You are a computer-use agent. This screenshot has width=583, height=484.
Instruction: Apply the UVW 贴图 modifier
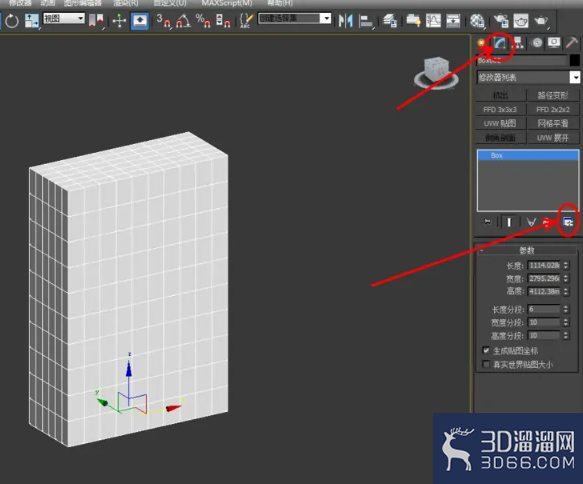(501, 124)
